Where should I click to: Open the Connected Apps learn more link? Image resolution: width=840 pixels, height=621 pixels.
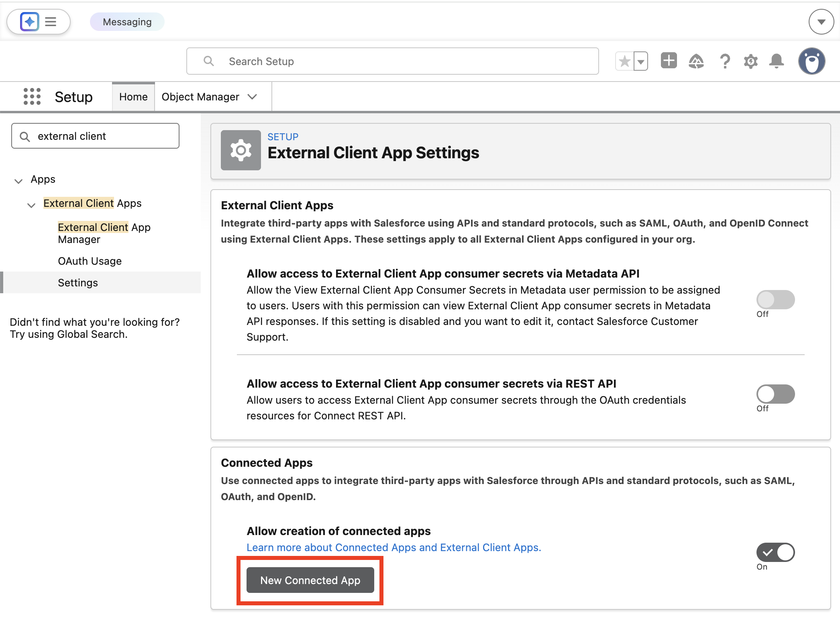[393, 547]
